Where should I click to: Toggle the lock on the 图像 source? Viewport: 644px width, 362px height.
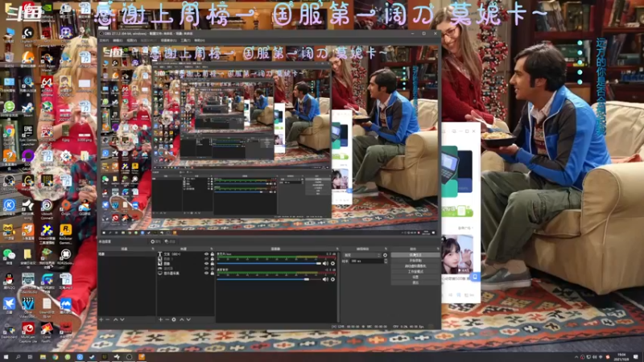[x=213, y=264]
